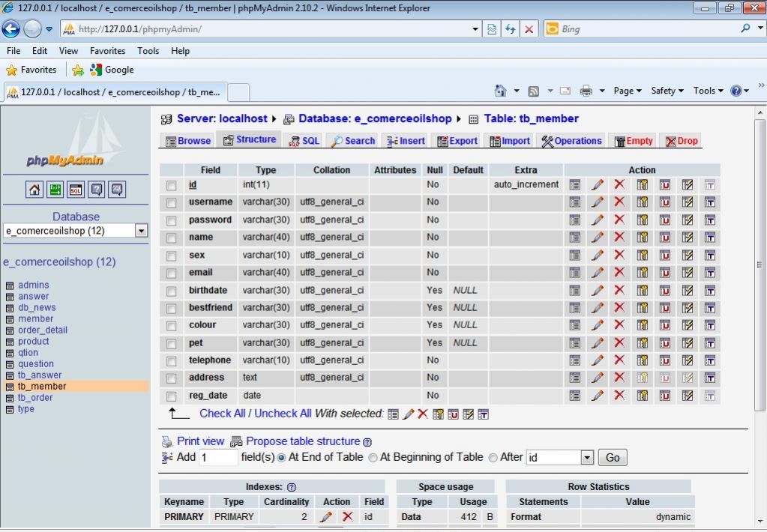Open the Database selector dropdown in sidebar

pyautogui.click(x=141, y=231)
